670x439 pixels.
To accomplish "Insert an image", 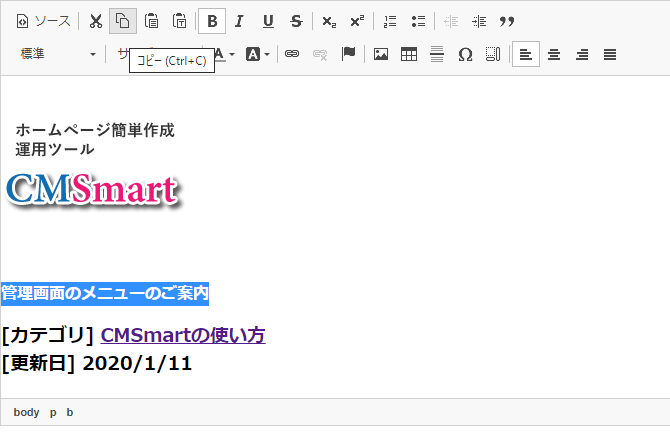I will coord(381,54).
